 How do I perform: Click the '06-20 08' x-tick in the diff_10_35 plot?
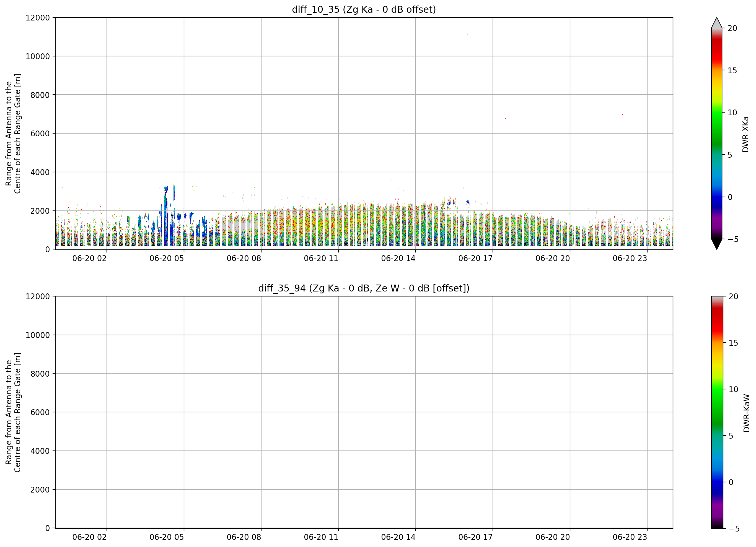[x=244, y=259]
